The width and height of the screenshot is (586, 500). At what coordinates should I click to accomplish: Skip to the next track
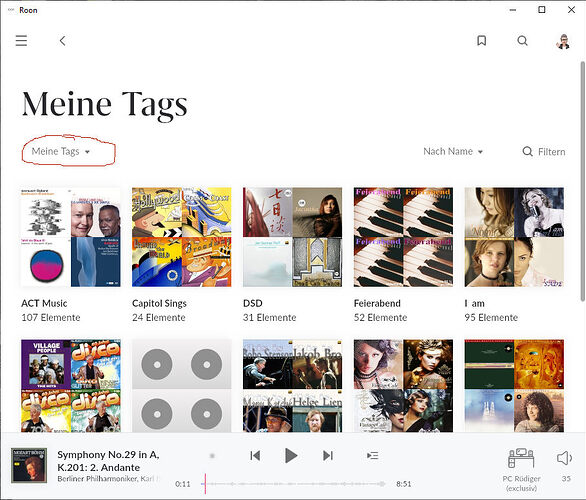(x=328, y=456)
